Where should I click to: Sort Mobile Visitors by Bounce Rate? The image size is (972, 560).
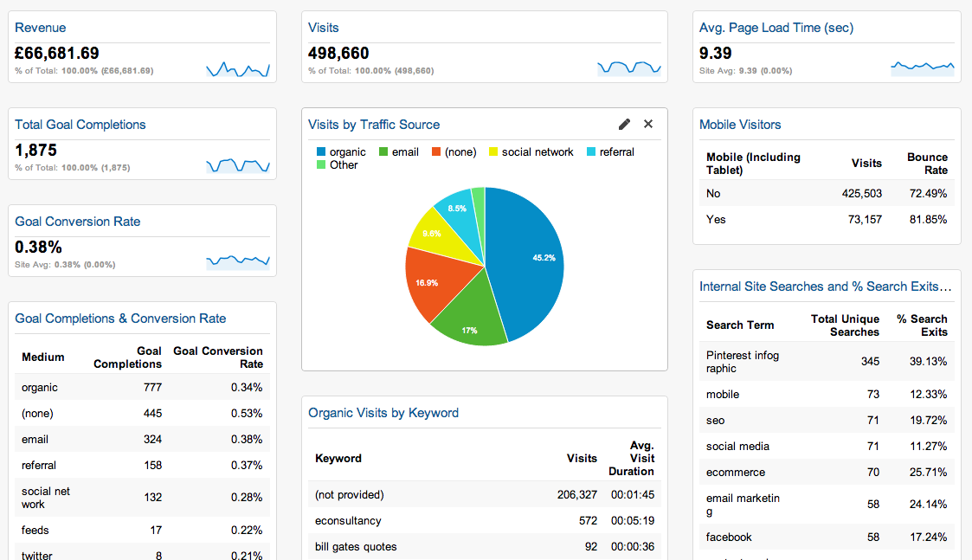[x=927, y=163]
